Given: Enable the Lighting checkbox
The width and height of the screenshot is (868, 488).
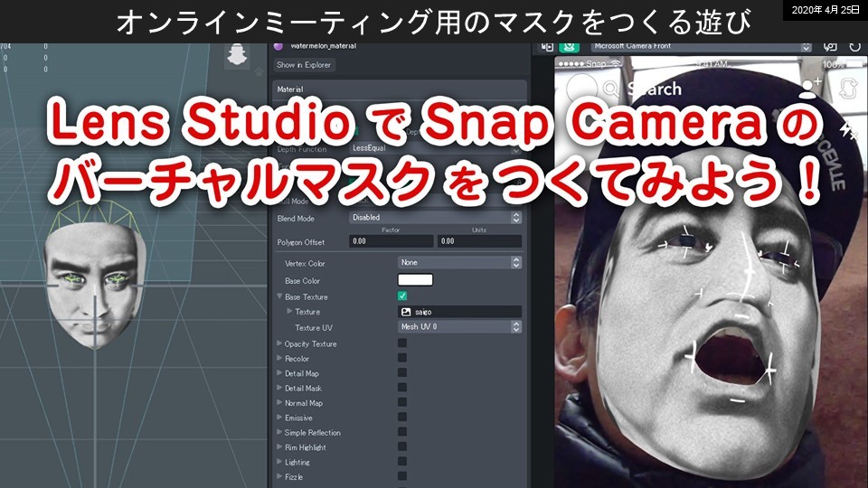Looking at the screenshot, I should 402,462.
